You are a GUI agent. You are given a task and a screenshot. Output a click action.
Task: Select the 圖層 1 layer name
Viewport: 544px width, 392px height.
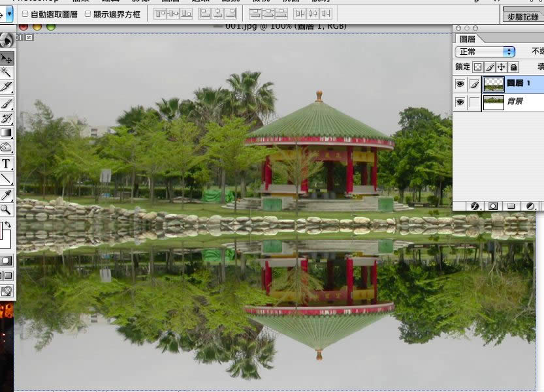coord(519,83)
